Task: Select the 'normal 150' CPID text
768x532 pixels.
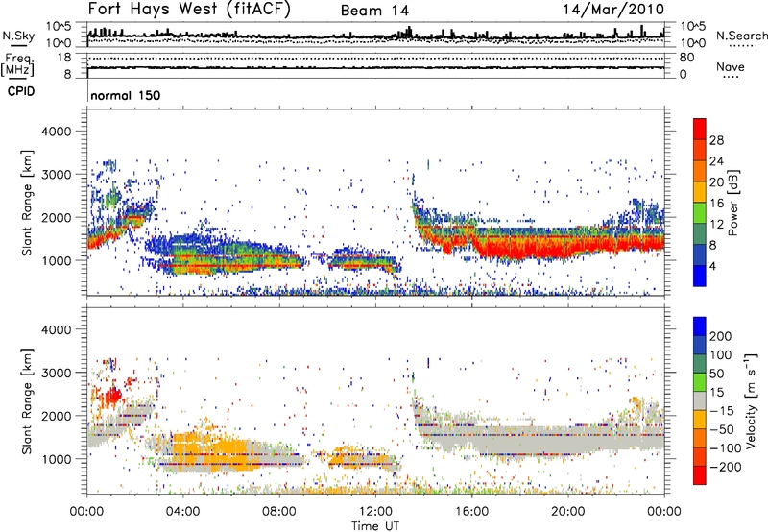Action: click(126, 95)
